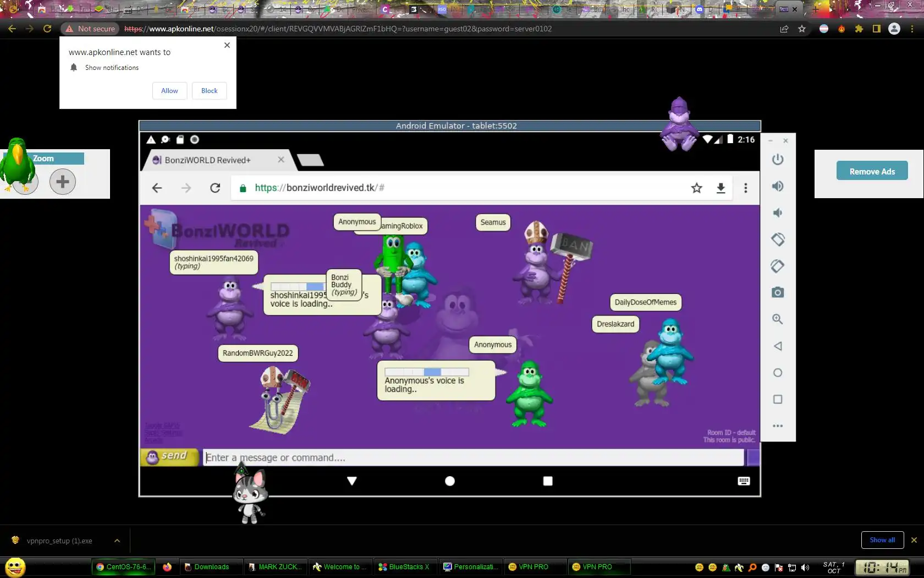Click the smiley start button on taskbar
Viewport: 924px width, 578px height.
[15, 567]
